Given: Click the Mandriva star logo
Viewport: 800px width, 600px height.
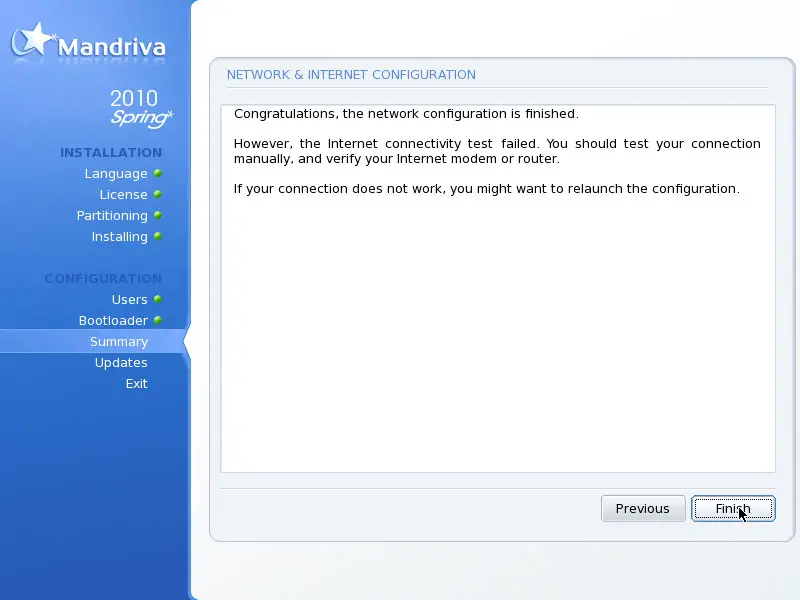Looking at the screenshot, I should click(32, 40).
